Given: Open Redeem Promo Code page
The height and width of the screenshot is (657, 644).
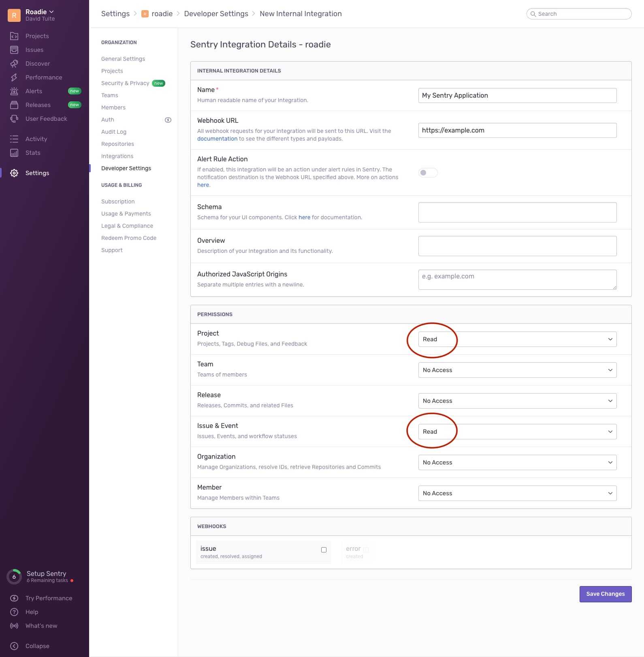Looking at the screenshot, I should [x=129, y=238].
